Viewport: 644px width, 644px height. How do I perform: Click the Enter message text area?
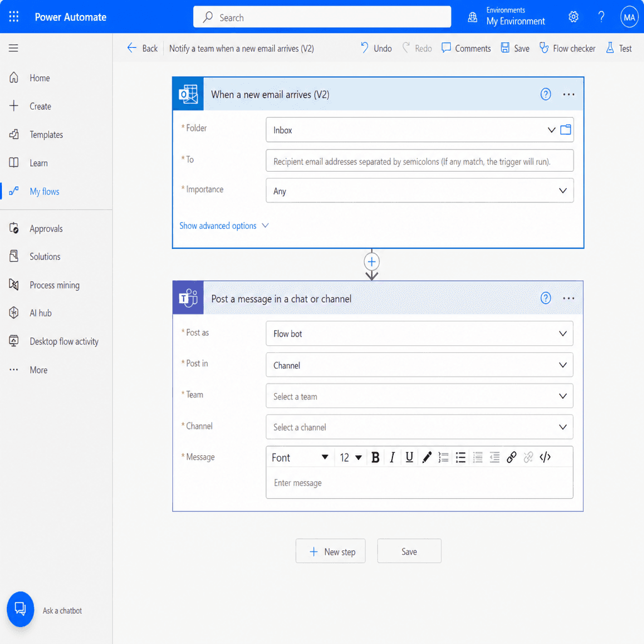(x=419, y=483)
